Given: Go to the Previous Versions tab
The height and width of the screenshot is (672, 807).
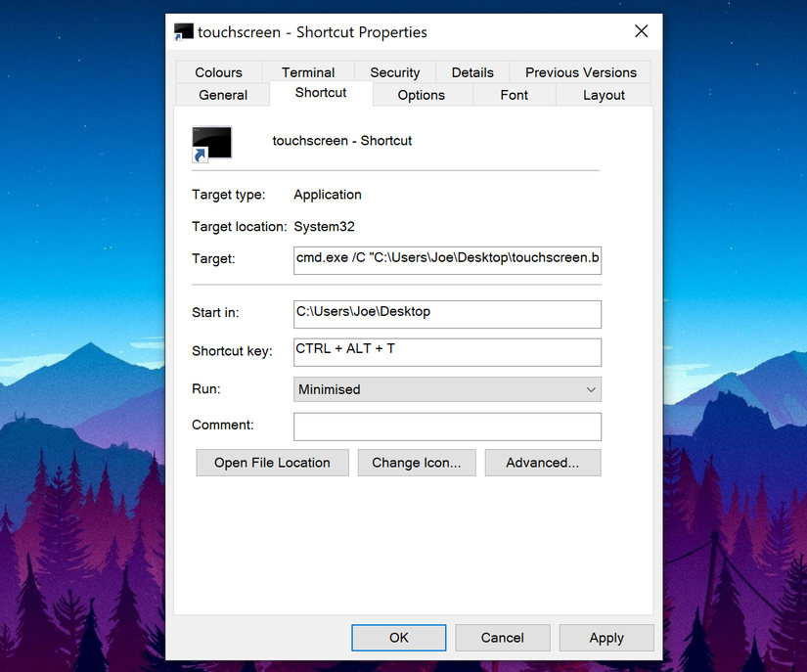Looking at the screenshot, I should point(580,72).
